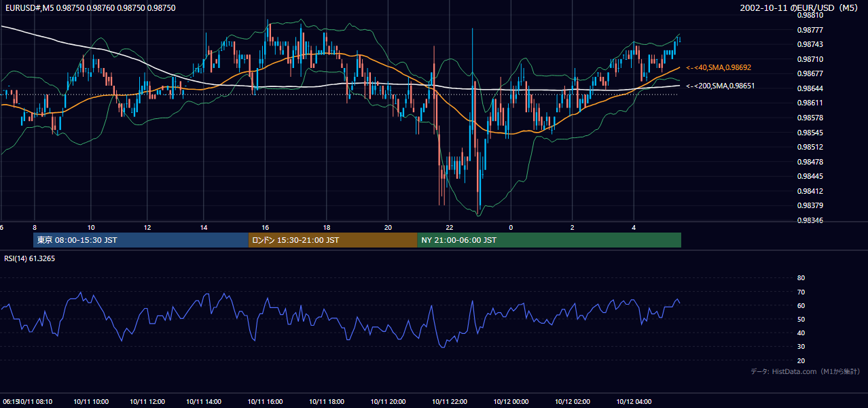Click the orange 40 SMA 0.98692 label

tap(718, 68)
